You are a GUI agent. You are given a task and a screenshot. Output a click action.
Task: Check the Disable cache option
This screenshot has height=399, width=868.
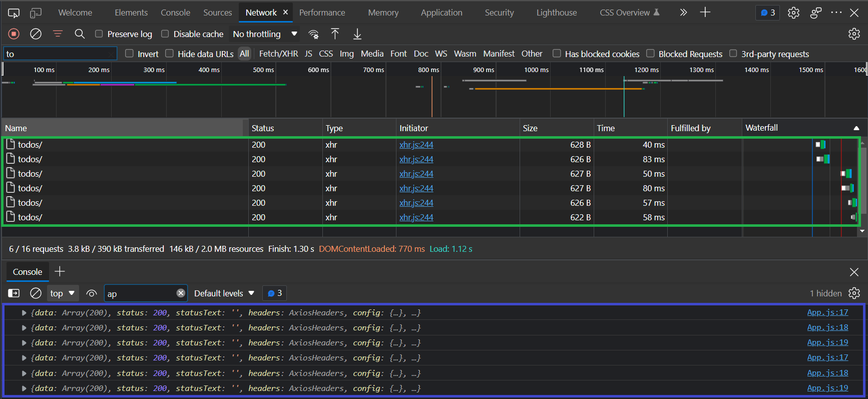pyautogui.click(x=165, y=34)
